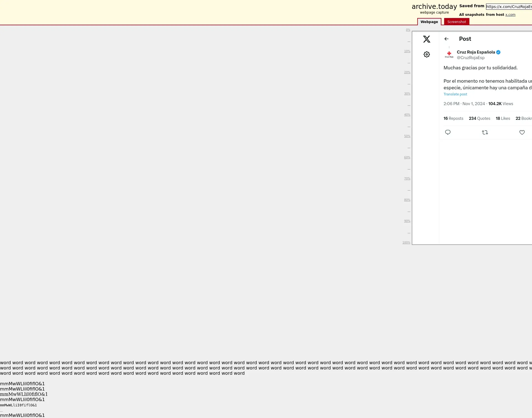The image size is (532, 418).
Task: Click the archive.today logo text
Action: click(434, 7)
